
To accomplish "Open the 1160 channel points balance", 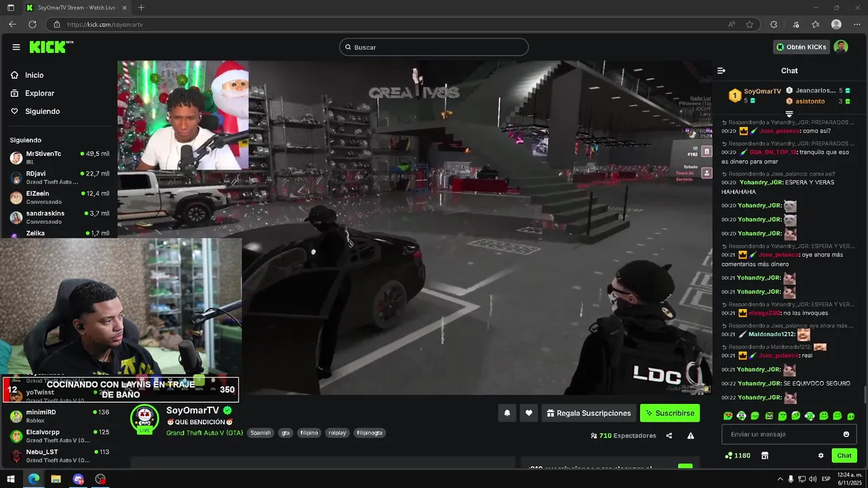I will (738, 455).
